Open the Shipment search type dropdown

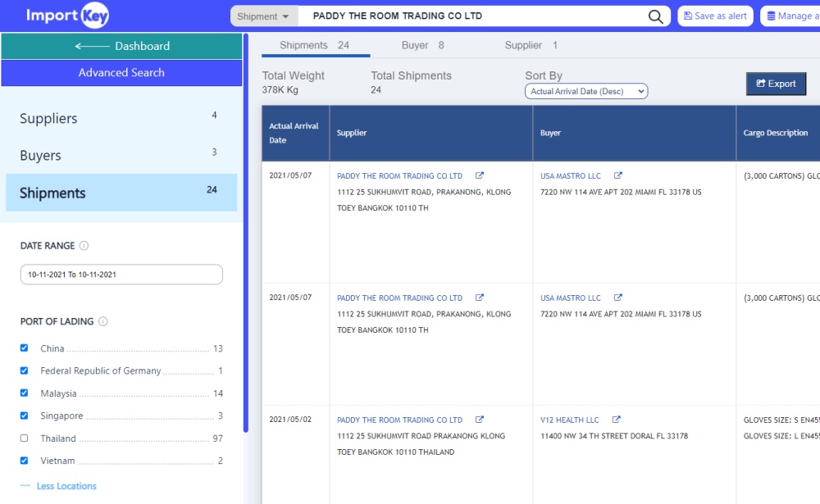pyautogui.click(x=263, y=16)
